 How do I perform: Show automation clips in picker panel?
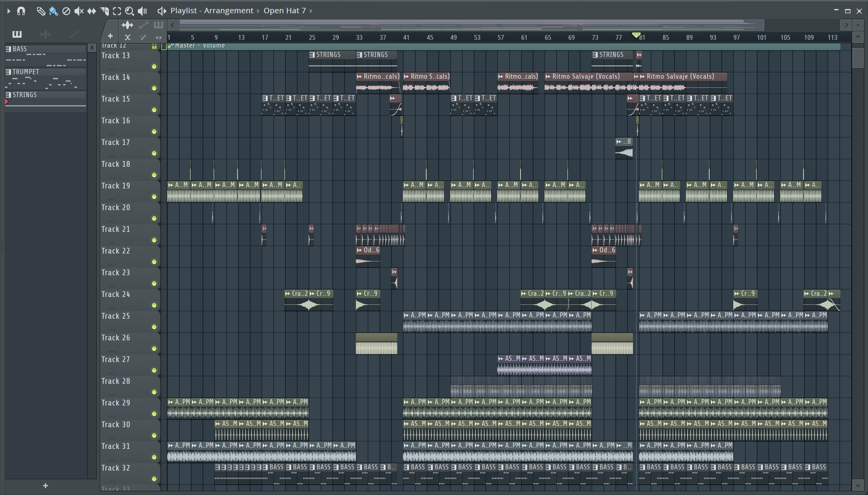tap(74, 34)
